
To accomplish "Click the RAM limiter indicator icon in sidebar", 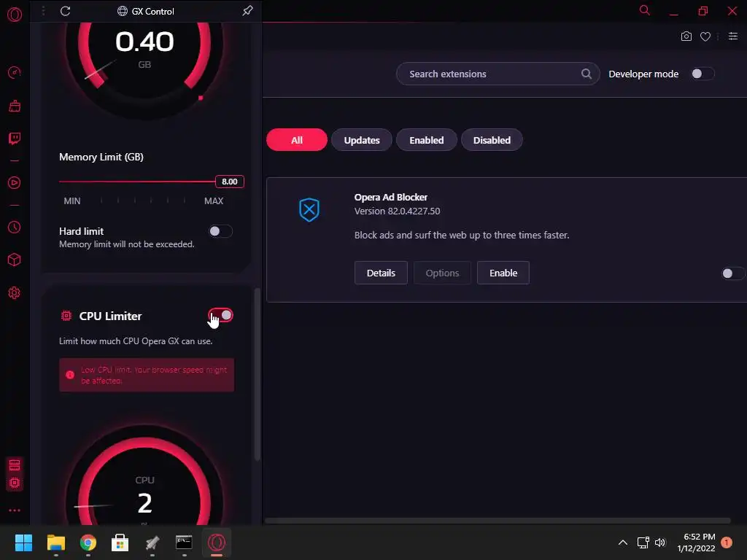I will tap(15, 465).
